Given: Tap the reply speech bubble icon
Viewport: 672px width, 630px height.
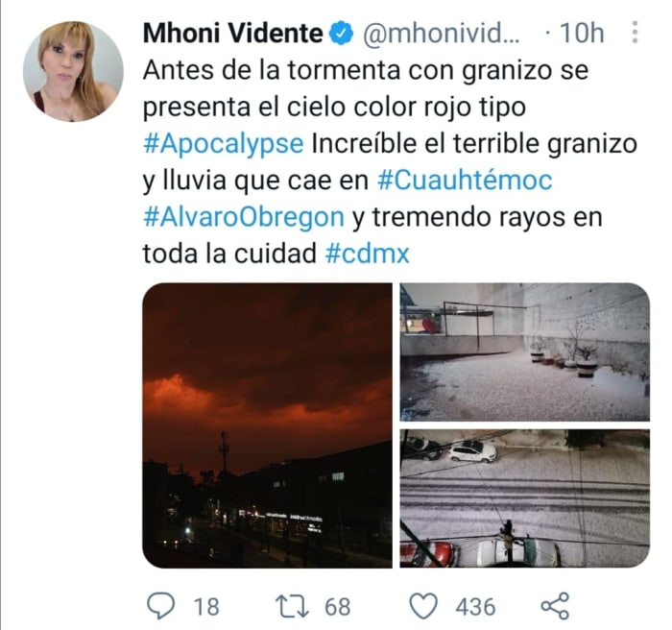Looking at the screenshot, I should 160,606.
